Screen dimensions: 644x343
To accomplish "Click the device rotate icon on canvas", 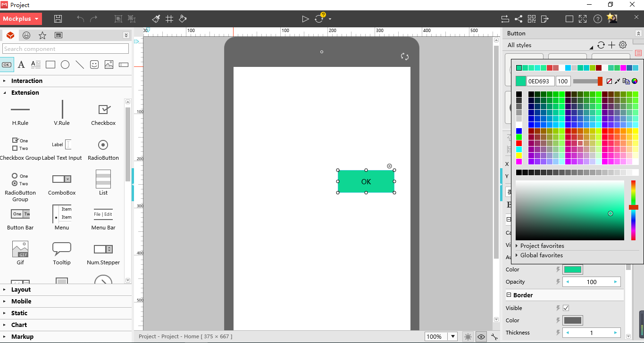I will pyautogui.click(x=405, y=57).
